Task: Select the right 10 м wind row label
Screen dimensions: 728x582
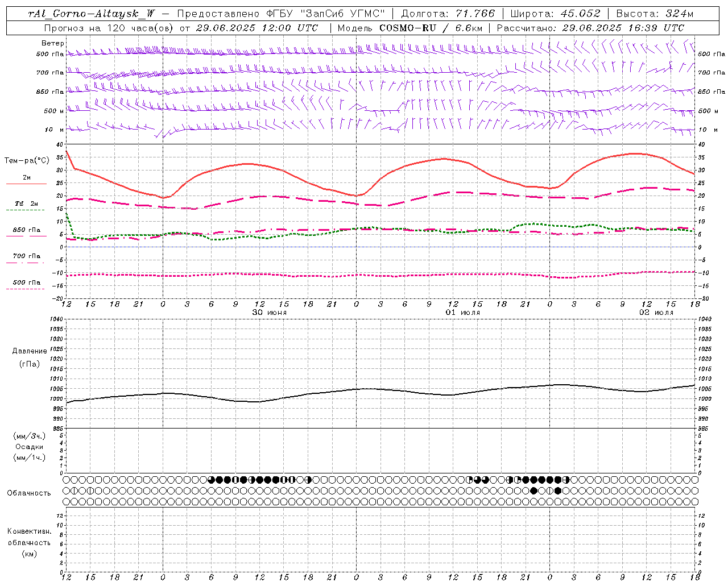Action: (x=708, y=130)
